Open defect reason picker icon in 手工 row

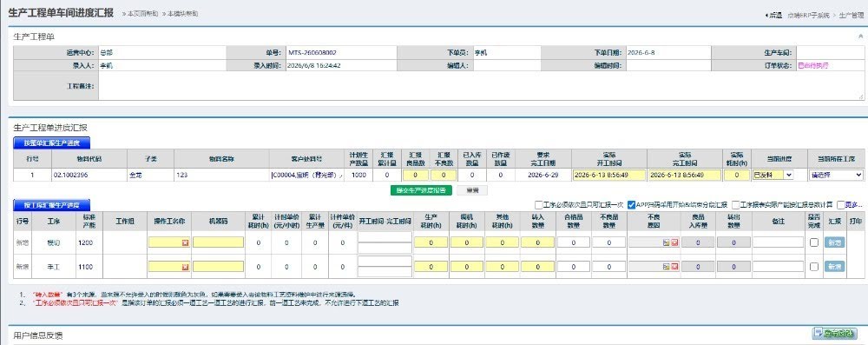coord(667,267)
